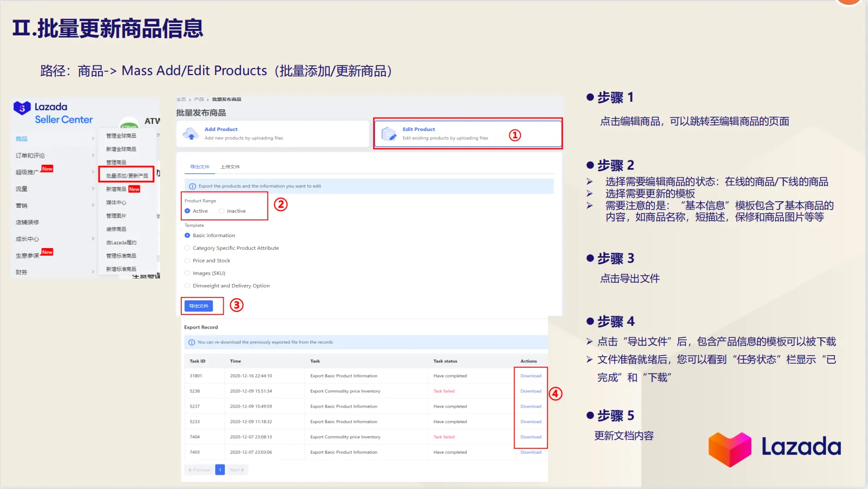Click the info icon beside 'Export the products' notice
Image resolution: width=868 pixels, height=489 pixels.
pyautogui.click(x=193, y=186)
